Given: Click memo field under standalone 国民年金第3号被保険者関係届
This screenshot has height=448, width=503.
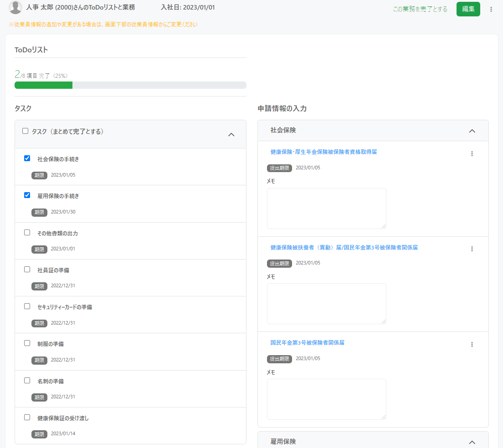Looking at the screenshot, I should pyautogui.click(x=327, y=399).
